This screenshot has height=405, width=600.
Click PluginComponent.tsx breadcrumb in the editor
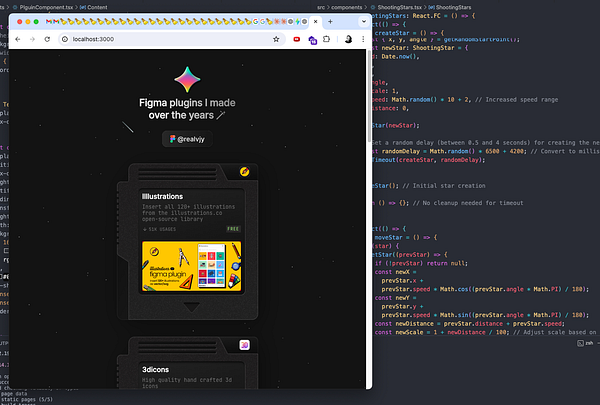[46, 7]
